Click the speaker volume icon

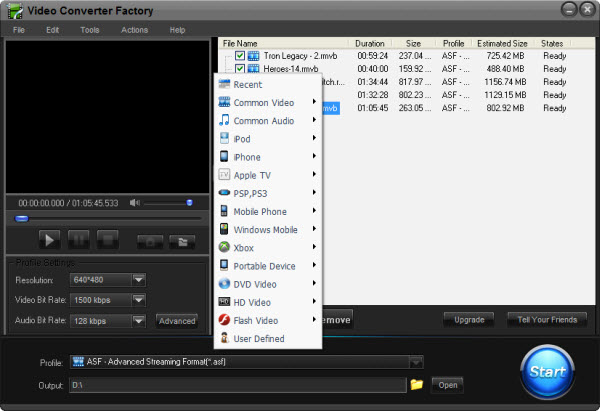(135, 203)
